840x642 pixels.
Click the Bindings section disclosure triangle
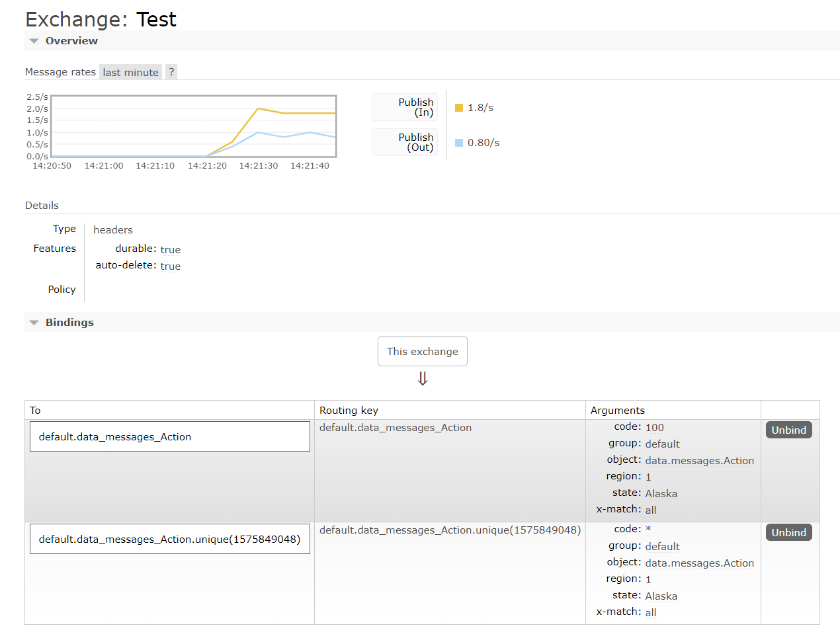[x=34, y=322]
